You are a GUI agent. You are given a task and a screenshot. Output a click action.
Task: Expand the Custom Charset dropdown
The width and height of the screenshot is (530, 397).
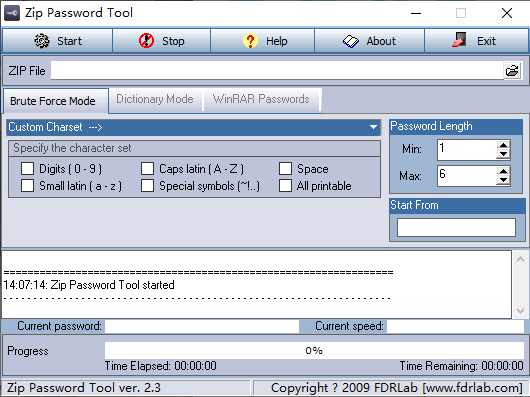click(x=373, y=127)
